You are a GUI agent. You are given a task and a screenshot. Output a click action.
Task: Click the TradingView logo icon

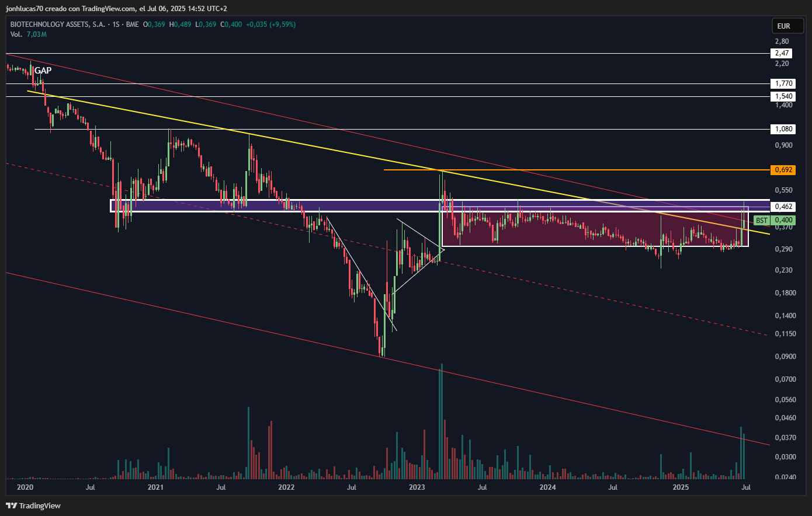12,505
